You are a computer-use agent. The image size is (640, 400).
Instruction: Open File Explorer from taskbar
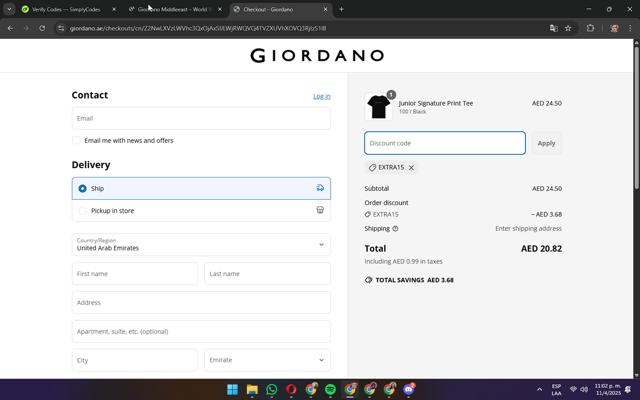pyautogui.click(x=252, y=389)
